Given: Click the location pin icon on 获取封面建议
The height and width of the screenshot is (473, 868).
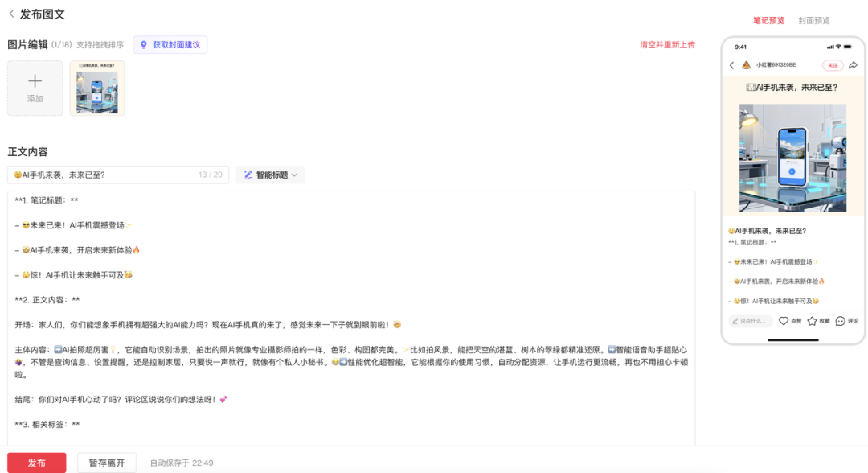Looking at the screenshot, I should click(143, 44).
